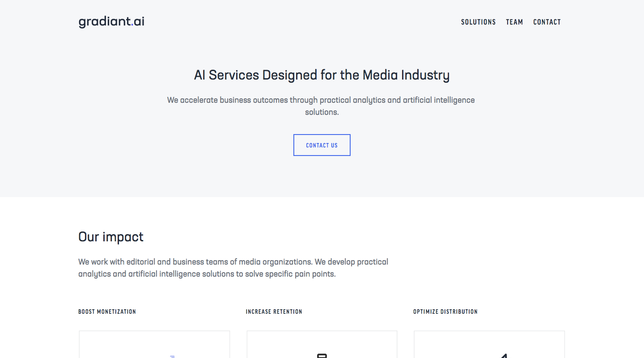Open the card under Optimize Distribution
This screenshot has width=644, height=358.
(x=489, y=344)
